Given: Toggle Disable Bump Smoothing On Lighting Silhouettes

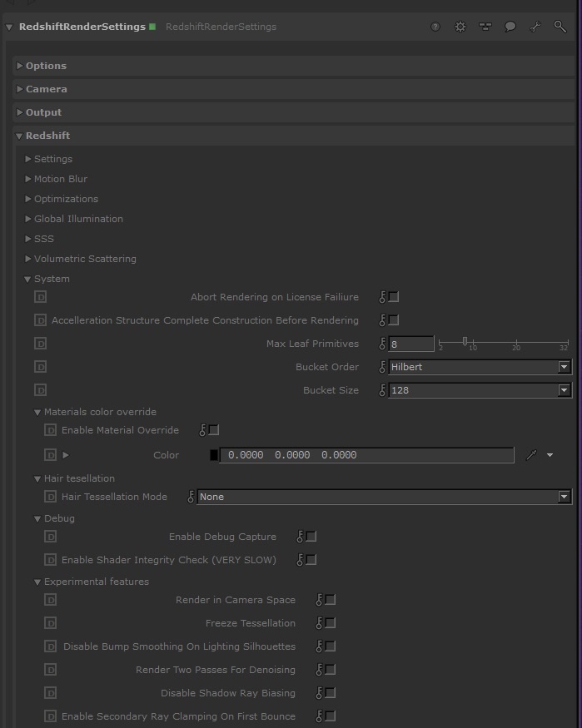Looking at the screenshot, I should click(x=331, y=646).
